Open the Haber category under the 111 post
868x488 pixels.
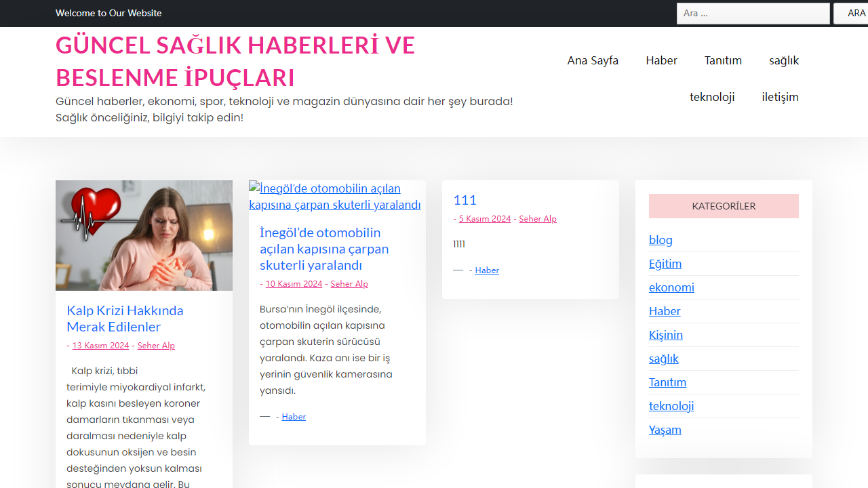487,270
